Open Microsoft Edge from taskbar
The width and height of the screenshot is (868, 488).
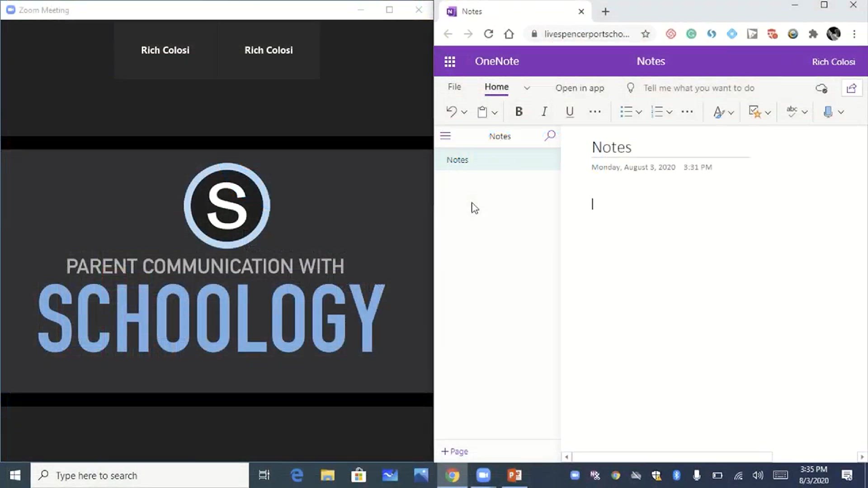click(x=297, y=475)
